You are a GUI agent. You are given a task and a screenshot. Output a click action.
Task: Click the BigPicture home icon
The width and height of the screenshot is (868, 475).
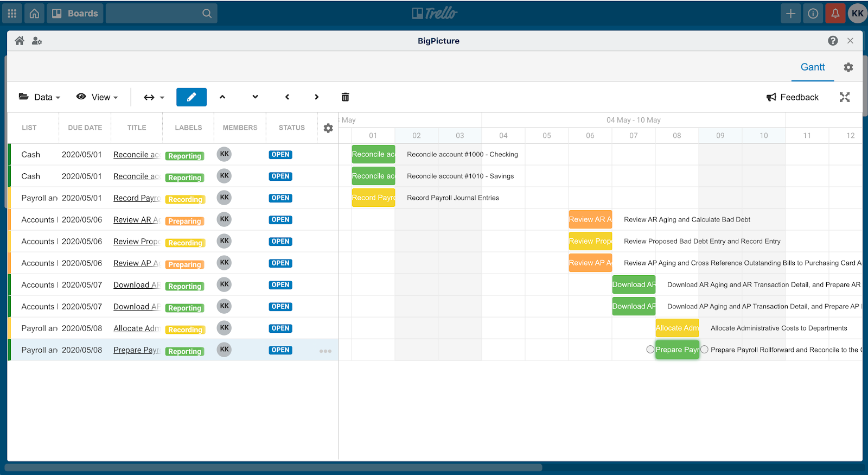pos(20,41)
